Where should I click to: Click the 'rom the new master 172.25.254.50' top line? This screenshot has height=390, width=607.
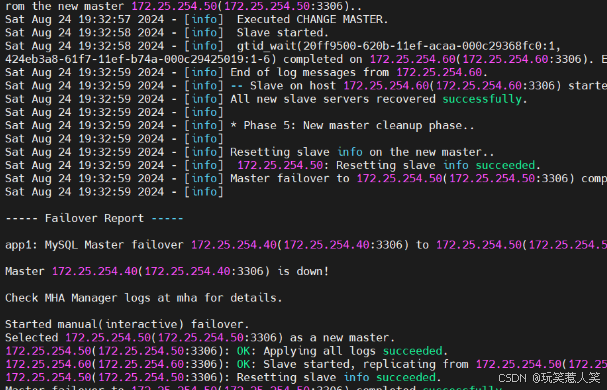(x=183, y=6)
